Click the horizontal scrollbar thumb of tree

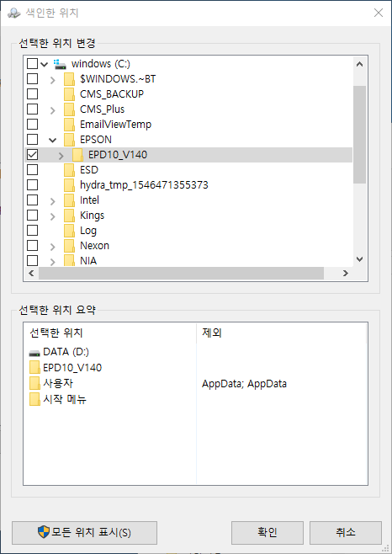(181, 273)
